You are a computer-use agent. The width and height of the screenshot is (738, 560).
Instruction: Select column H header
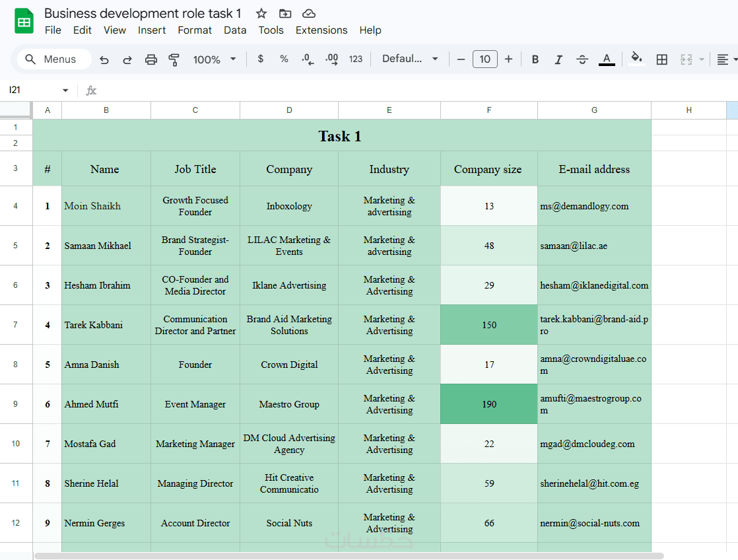(x=688, y=110)
